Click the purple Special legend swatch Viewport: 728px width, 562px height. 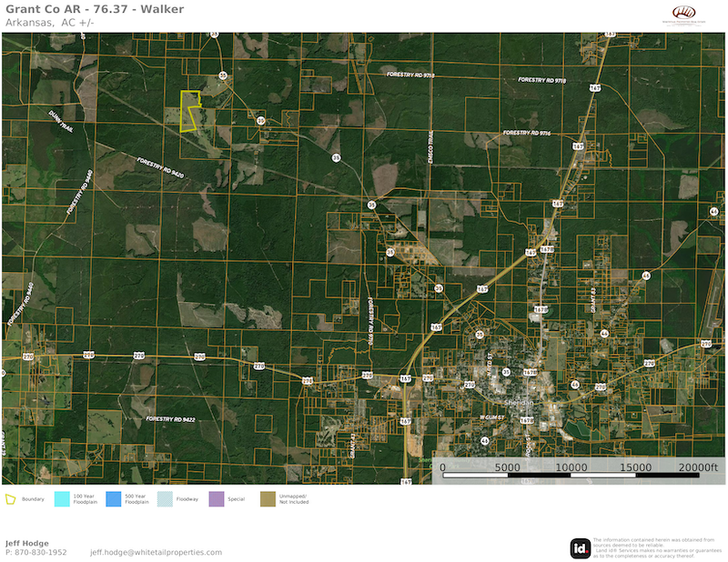coord(216,498)
